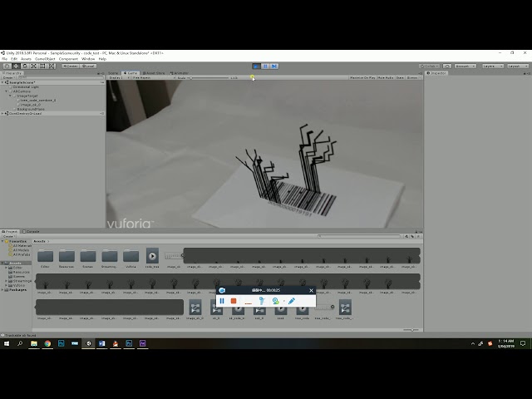Select the Move tool in Unity toolbar
This screenshot has height=399, width=532.
tap(16, 66)
